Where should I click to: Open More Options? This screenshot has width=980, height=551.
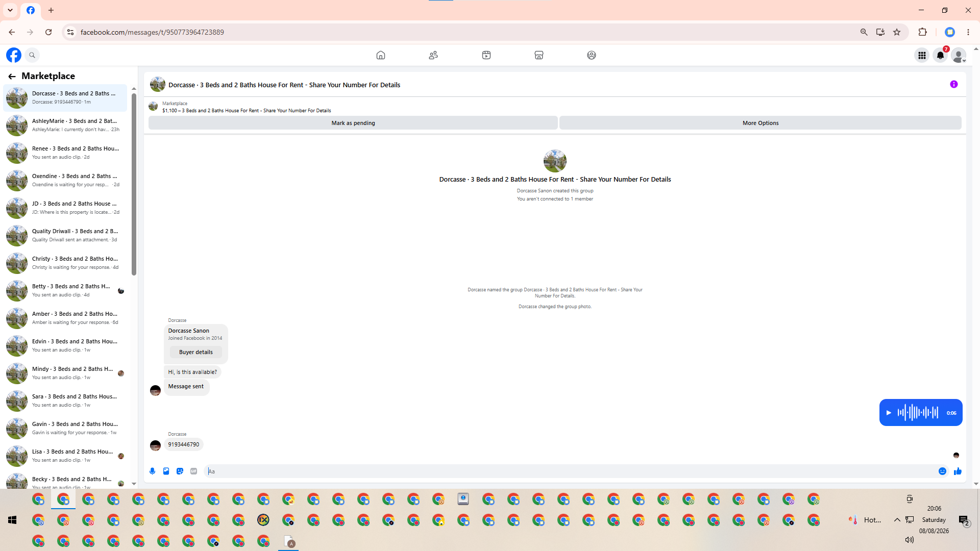pos(761,123)
